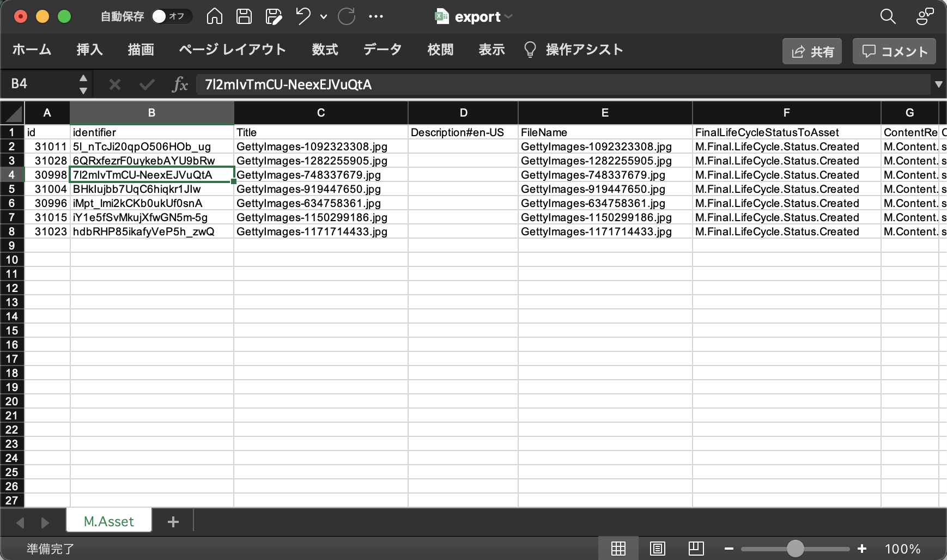
Task: Zoom out with minus button
Action: pos(729,549)
